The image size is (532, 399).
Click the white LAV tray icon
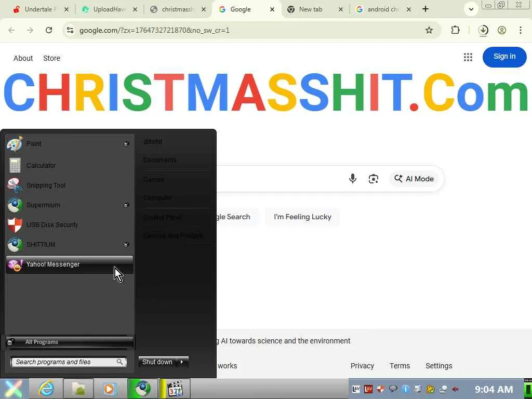356,389
